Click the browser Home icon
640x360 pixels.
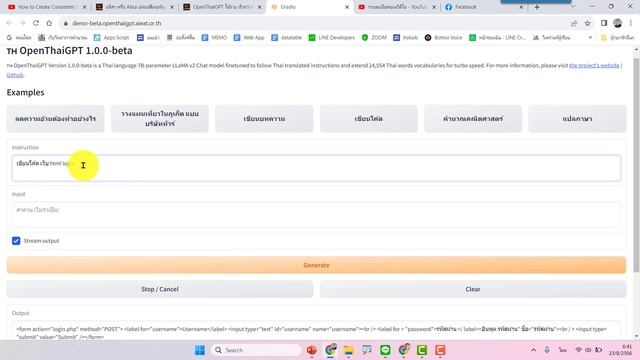49,23
